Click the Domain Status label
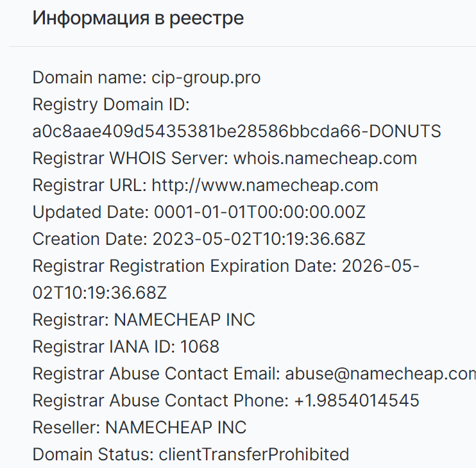The width and height of the screenshot is (476, 468). (93, 455)
